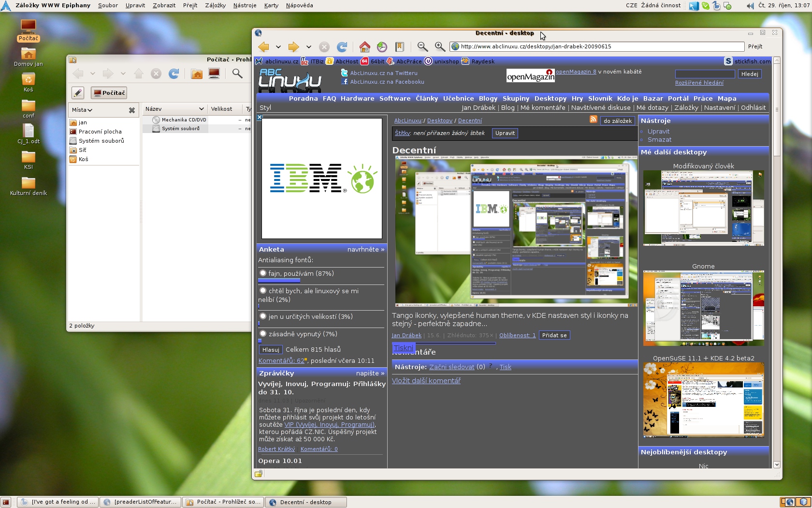Open the Software site menu item
Image resolution: width=812 pixels, height=508 pixels.
pyautogui.click(x=395, y=98)
